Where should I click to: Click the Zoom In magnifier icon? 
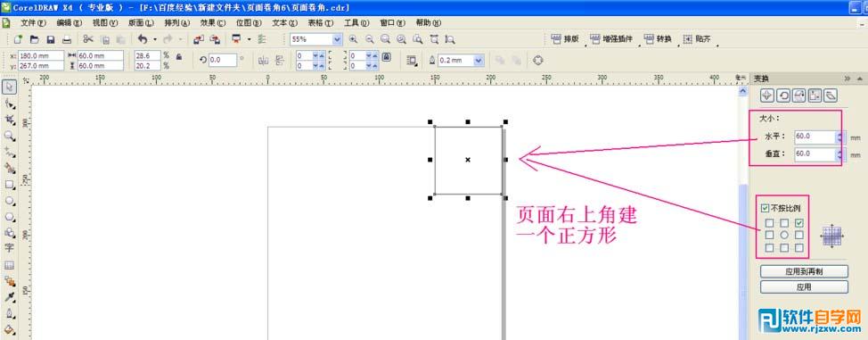pyautogui.click(x=353, y=39)
